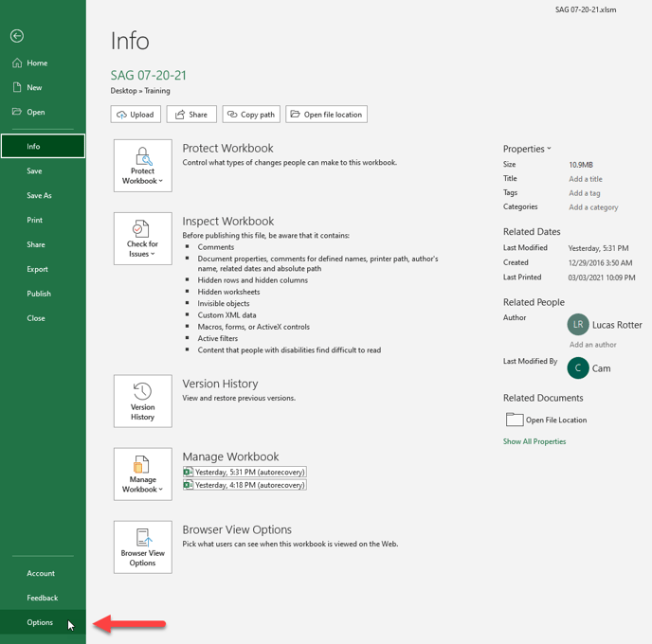This screenshot has width=652, height=644.
Task: Open Browser View Options
Action: (x=142, y=546)
